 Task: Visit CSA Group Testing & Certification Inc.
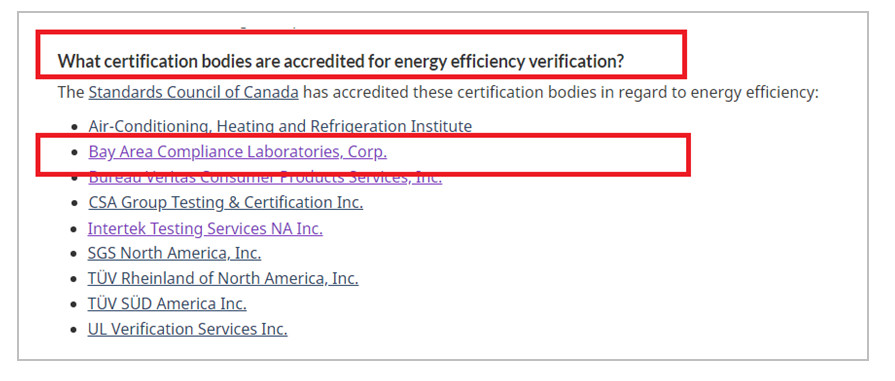pos(225,203)
